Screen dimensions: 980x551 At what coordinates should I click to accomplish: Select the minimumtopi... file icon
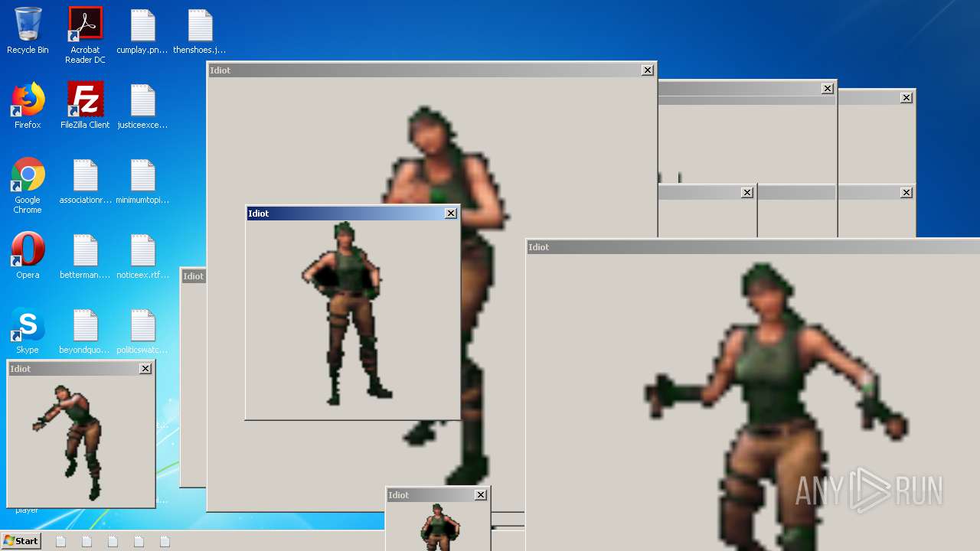click(x=142, y=181)
